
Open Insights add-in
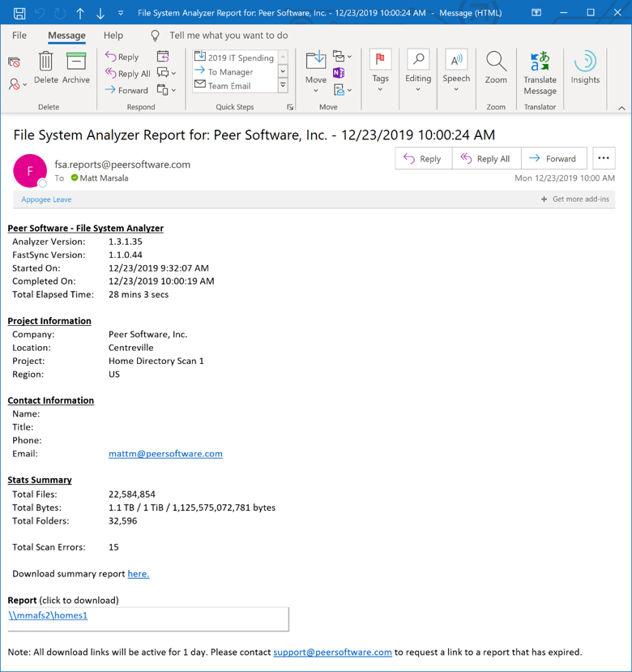tap(585, 68)
